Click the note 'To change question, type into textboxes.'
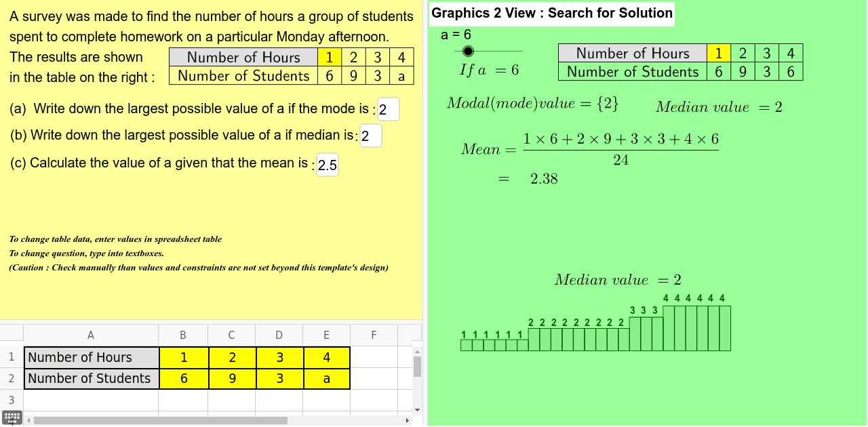Image resolution: width=868 pixels, height=427 pixels. 86,253
